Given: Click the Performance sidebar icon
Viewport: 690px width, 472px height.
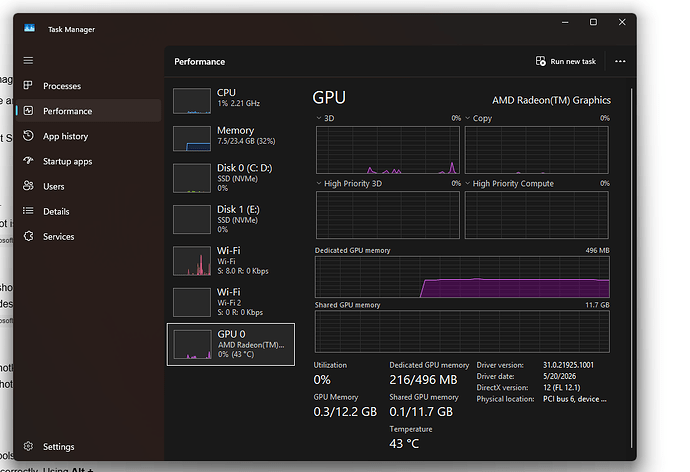Looking at the screenshot, I should pyautogui.click(x=28, y=111).
